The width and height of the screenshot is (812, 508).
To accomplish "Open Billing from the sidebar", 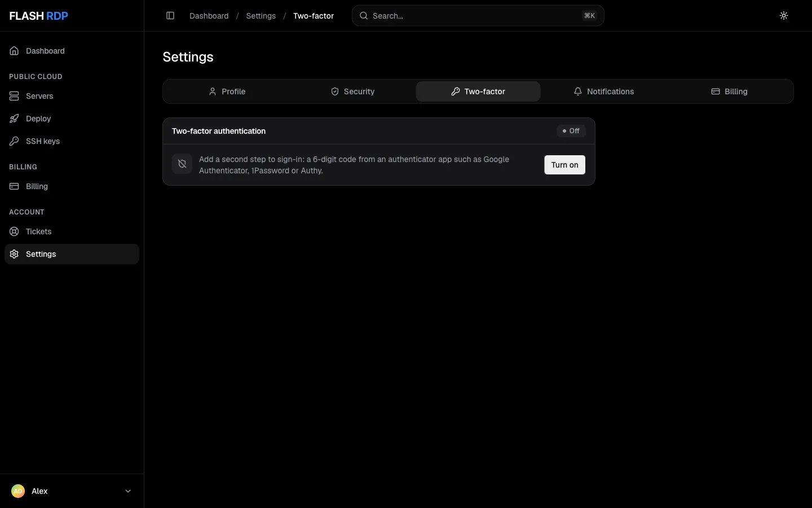I will pyautogui.click(x=72, y=186).
